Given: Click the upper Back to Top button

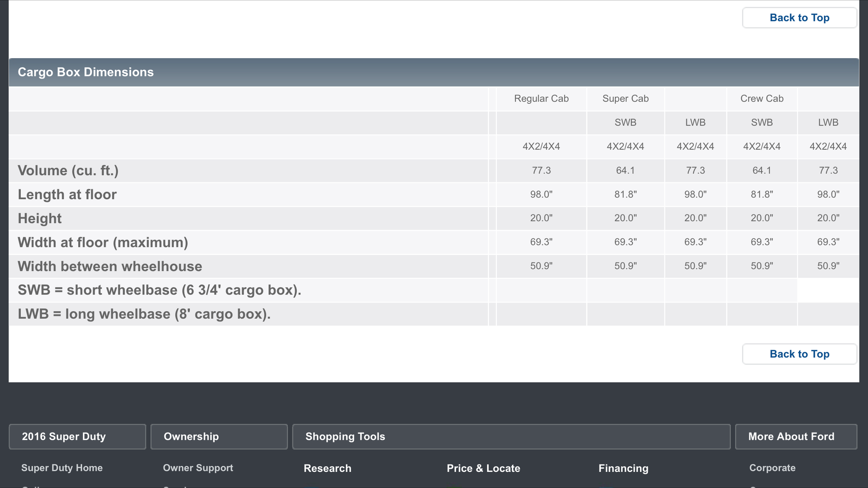Looking at the screenshot, I should point(799,18).
